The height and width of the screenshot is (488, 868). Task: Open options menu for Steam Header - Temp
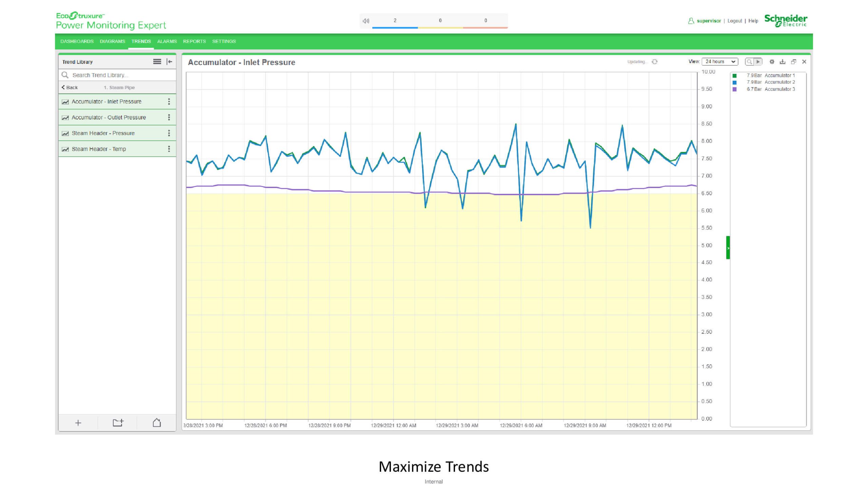[169, 149]
